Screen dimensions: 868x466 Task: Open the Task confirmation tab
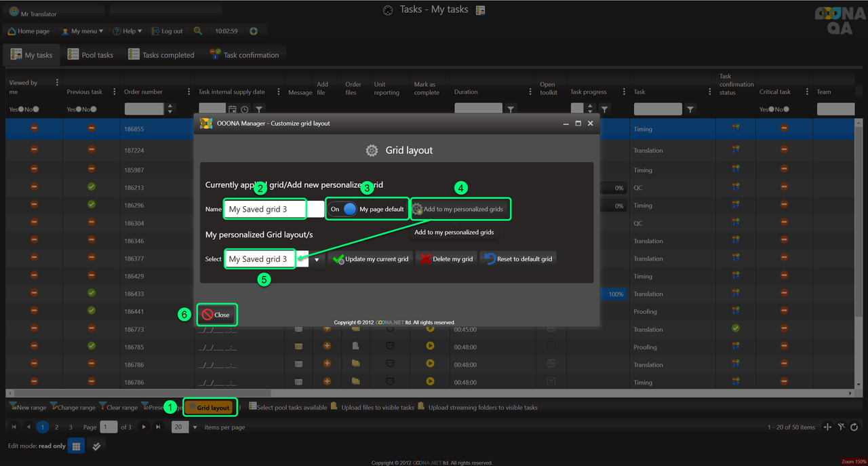(x=244, y=55)
